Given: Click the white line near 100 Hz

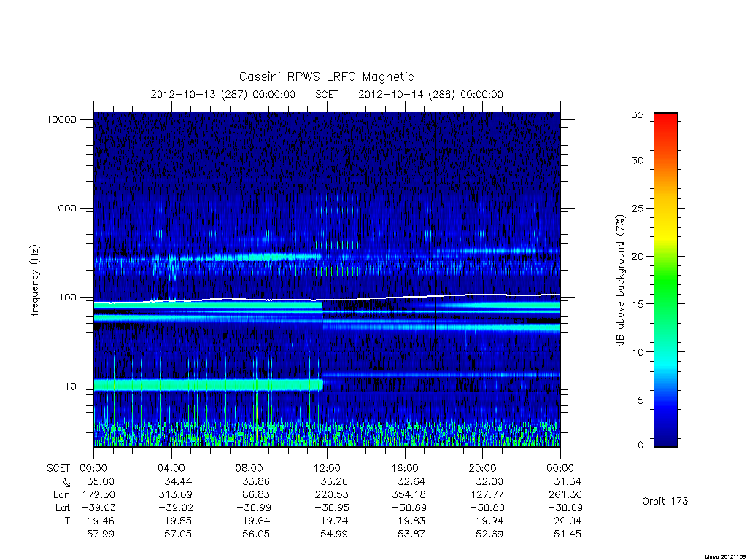Looking at the screenshot, I should point(327,297).
